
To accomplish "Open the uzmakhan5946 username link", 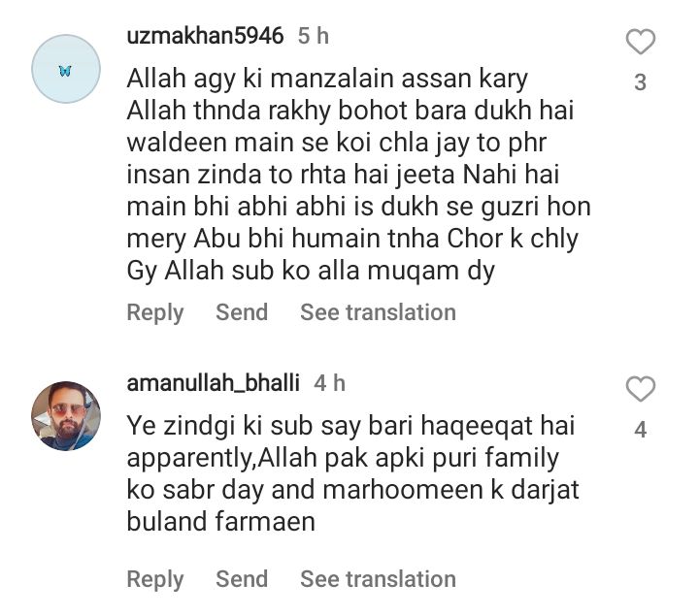I will (205, 36).
